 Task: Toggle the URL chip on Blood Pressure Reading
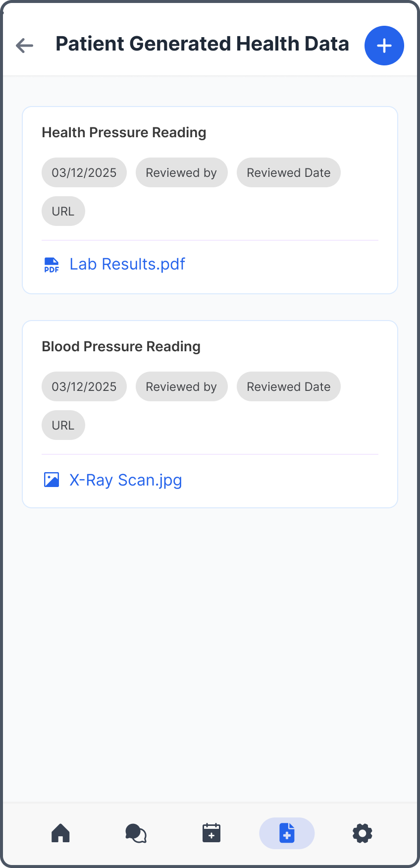63,425
